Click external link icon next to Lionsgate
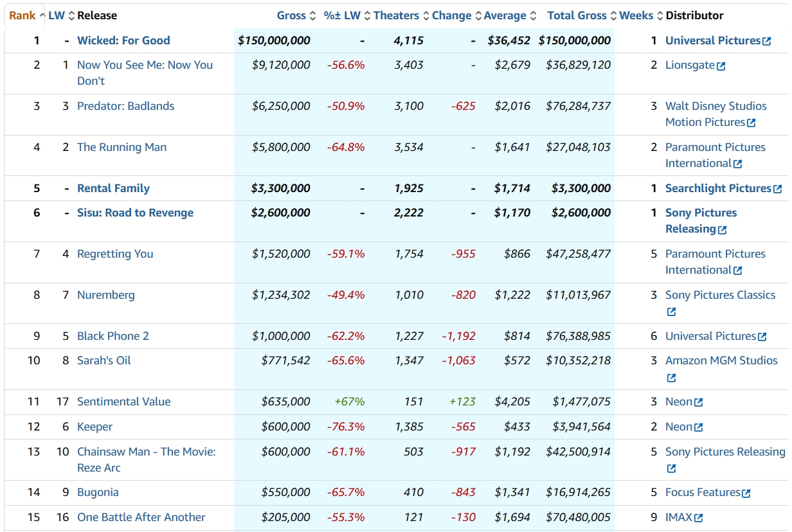This screenshot has height=532, width=792. coord(721,66)
